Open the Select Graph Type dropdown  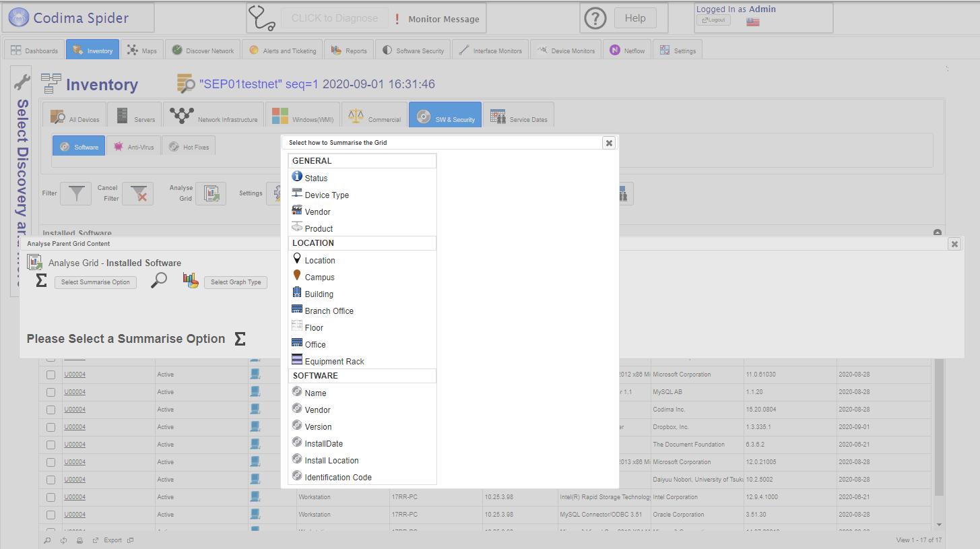[x=236, y=282]
